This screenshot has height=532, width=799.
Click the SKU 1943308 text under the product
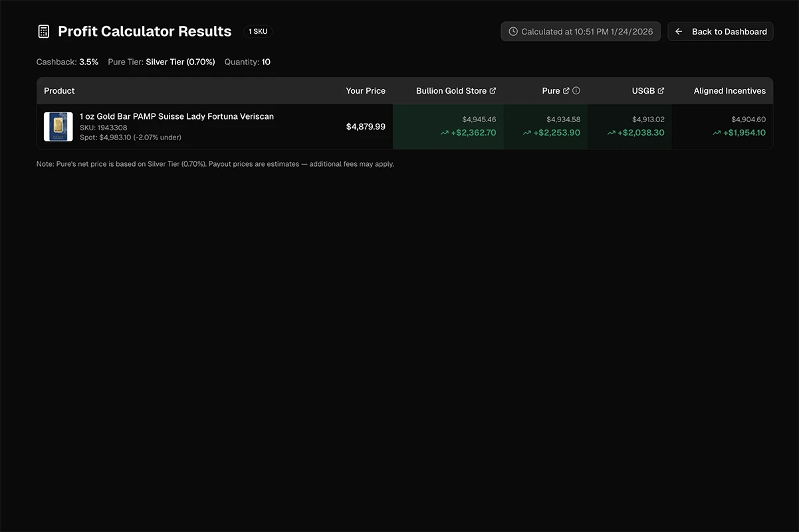(104, 127)
